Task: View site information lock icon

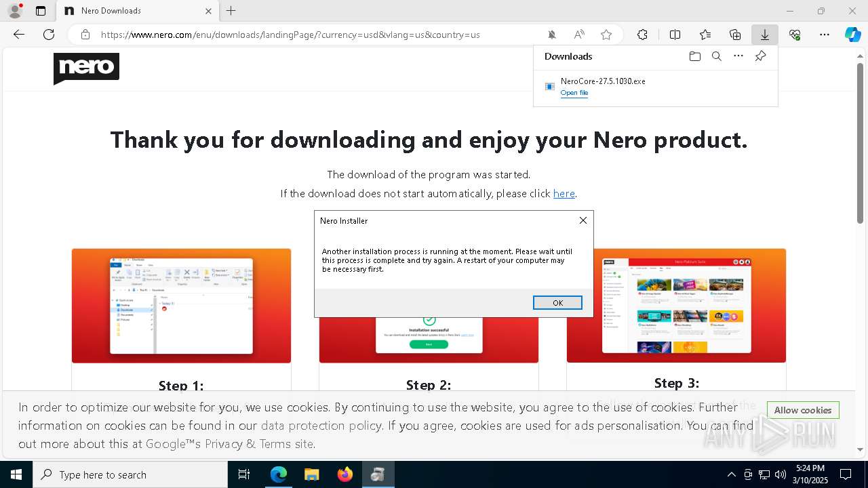Action: pyautogui.click(x=85, y=35)
